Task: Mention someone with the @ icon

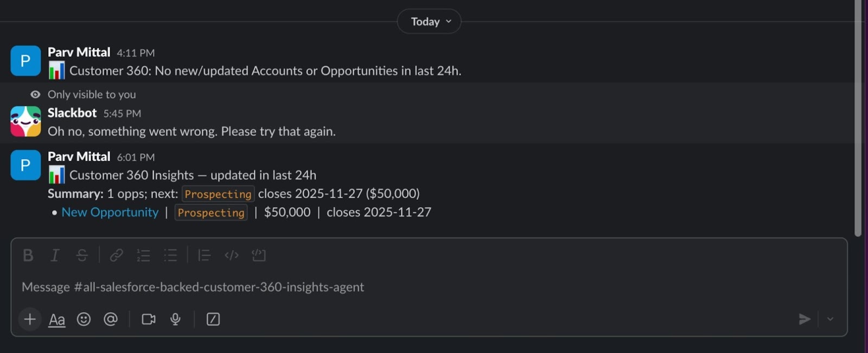Action: click(111, 319)
